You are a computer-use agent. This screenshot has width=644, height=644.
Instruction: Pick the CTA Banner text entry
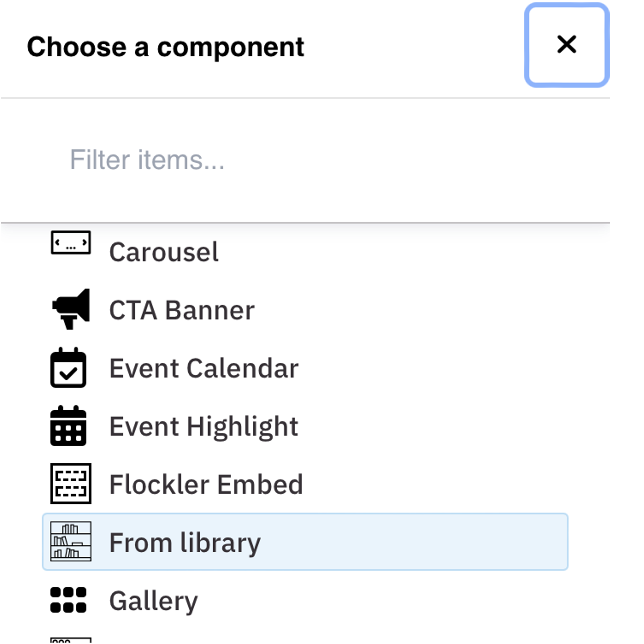(x=182, y=310)
